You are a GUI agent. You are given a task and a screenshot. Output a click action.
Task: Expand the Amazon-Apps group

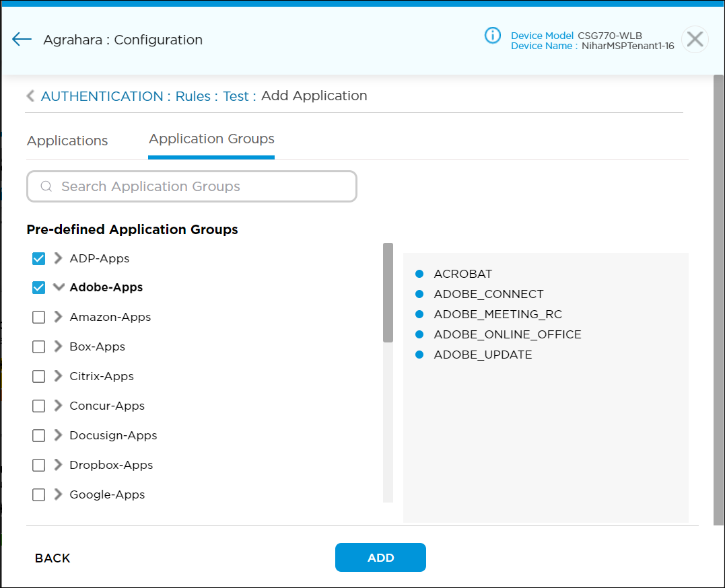(57, 317)
